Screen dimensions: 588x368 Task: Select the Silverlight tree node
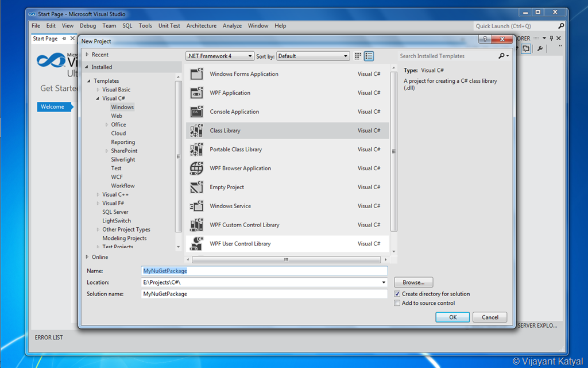123,160
